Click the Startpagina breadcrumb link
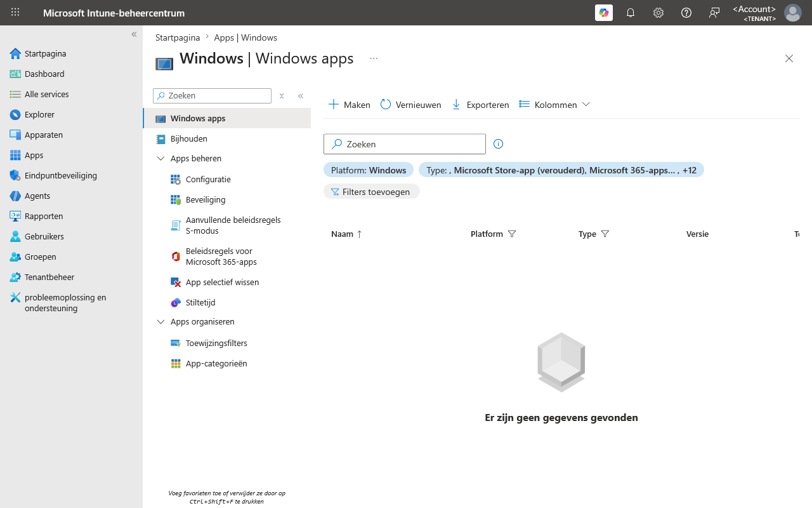This screenshot has height=508, width=812. 178,37
